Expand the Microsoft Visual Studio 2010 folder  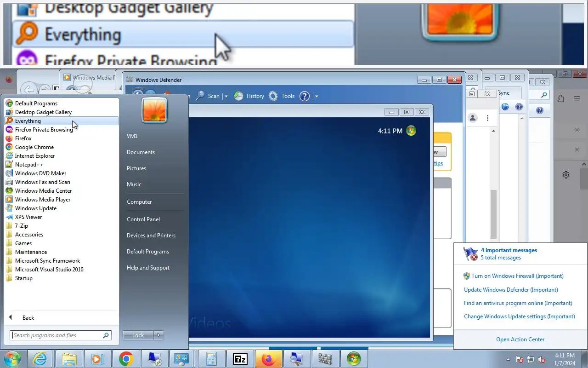[62, 270]
